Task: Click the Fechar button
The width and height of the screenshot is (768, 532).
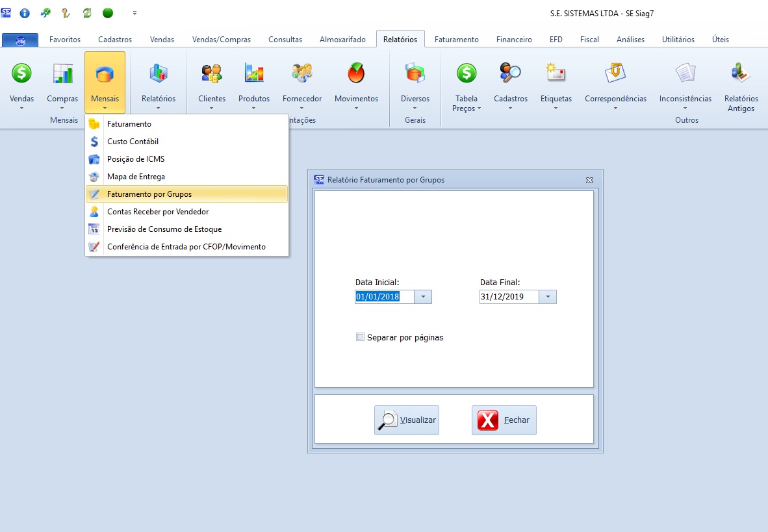Action: 504,420
